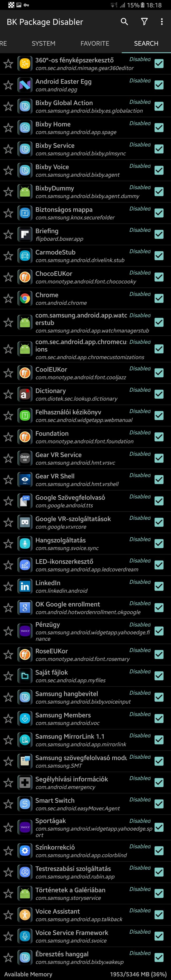Switch to the FAVORITE tab
Viewport: 171px width, 980px height.
pos(95,43)
